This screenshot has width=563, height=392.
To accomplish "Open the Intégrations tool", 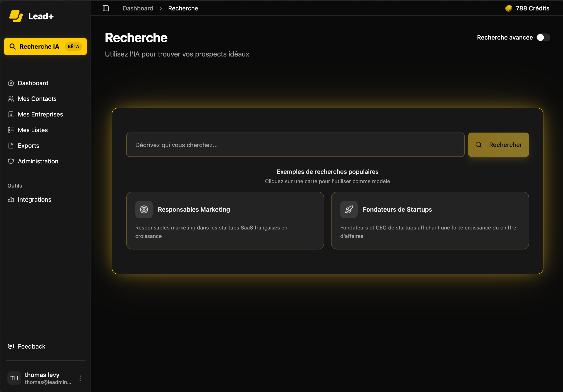I will coord(34,200).
